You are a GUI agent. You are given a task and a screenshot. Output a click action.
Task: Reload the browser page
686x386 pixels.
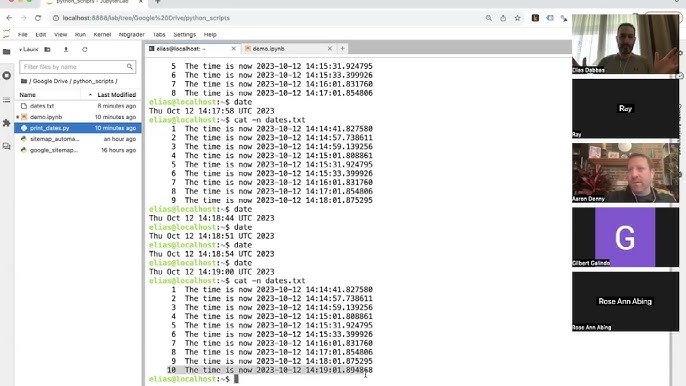(38, 18)
